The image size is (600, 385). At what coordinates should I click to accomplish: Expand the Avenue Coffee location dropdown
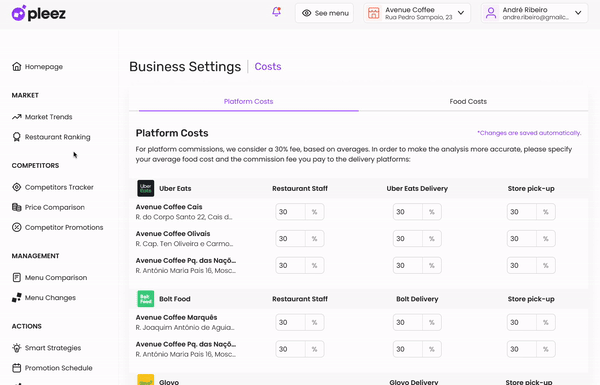(461, 13)
